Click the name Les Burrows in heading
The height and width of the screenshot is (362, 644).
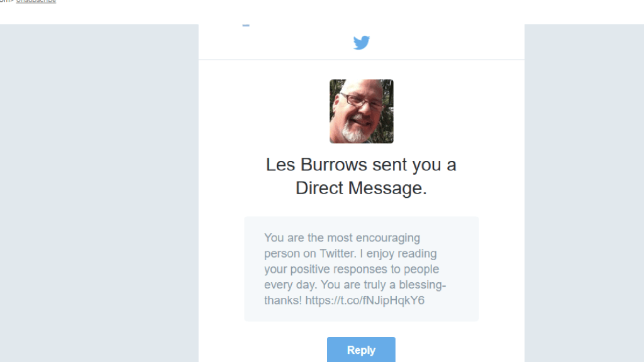(316, 165)
